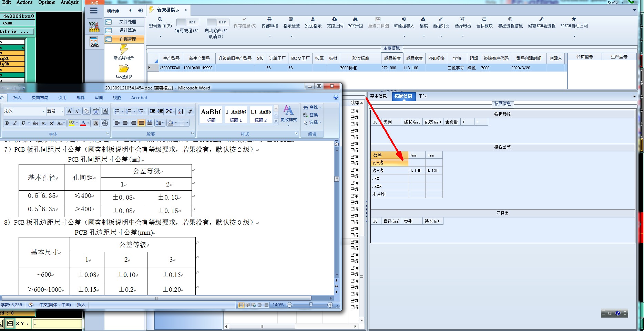Click 替换 in Word editing group
The height and width of the screenshot is (331, 644).
coord(310,115)
